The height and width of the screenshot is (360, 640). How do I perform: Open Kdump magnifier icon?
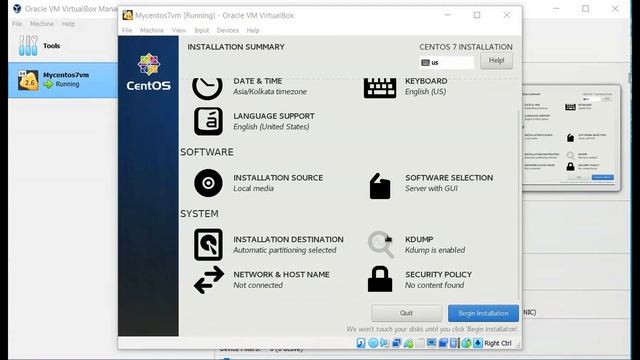[x=380, y=244]
